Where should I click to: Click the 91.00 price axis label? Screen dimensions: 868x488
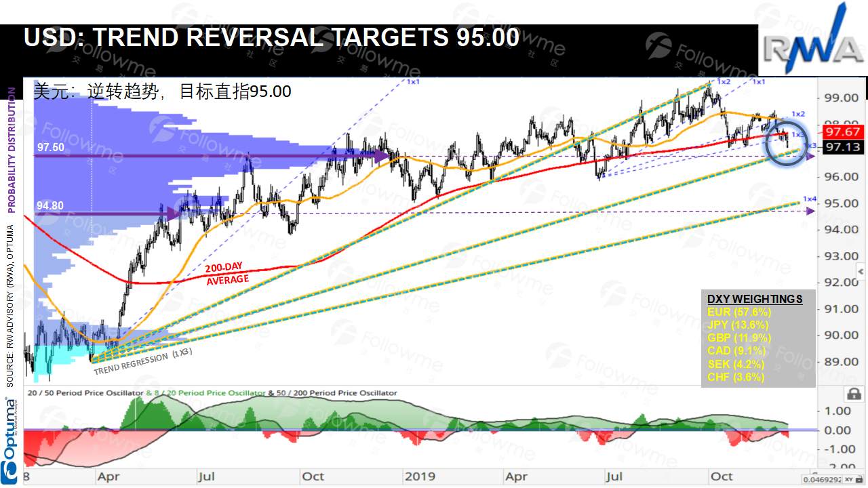840,308
